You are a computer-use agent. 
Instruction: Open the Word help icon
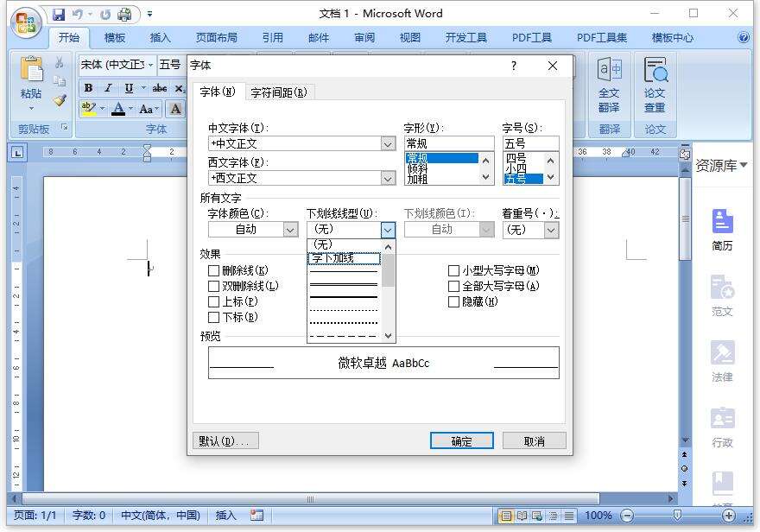744,37
